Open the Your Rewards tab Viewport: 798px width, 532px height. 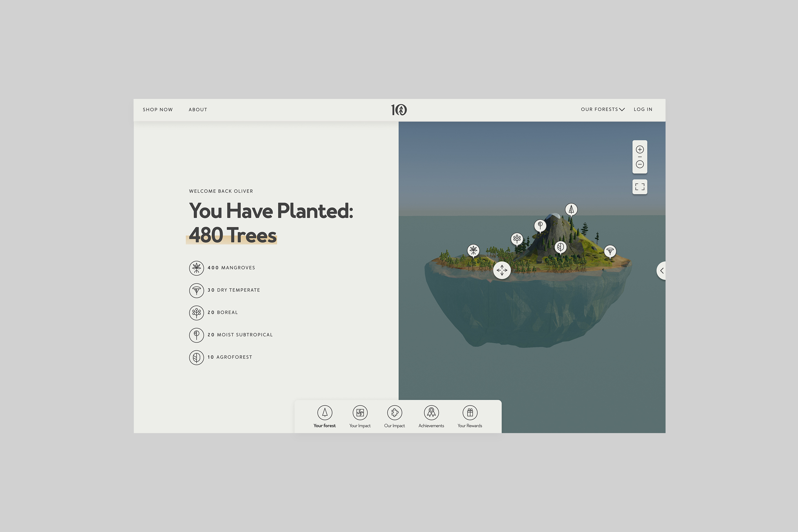click(x=470, y=416)
